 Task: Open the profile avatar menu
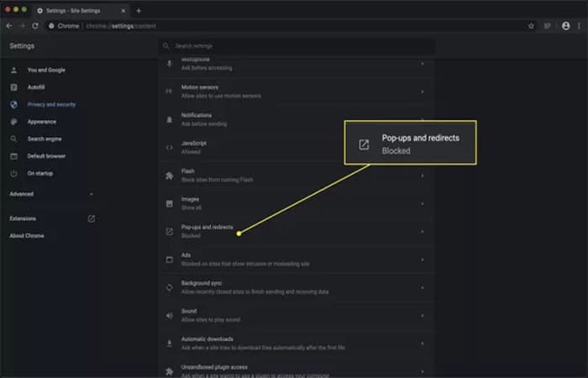(x=566, y=26)
